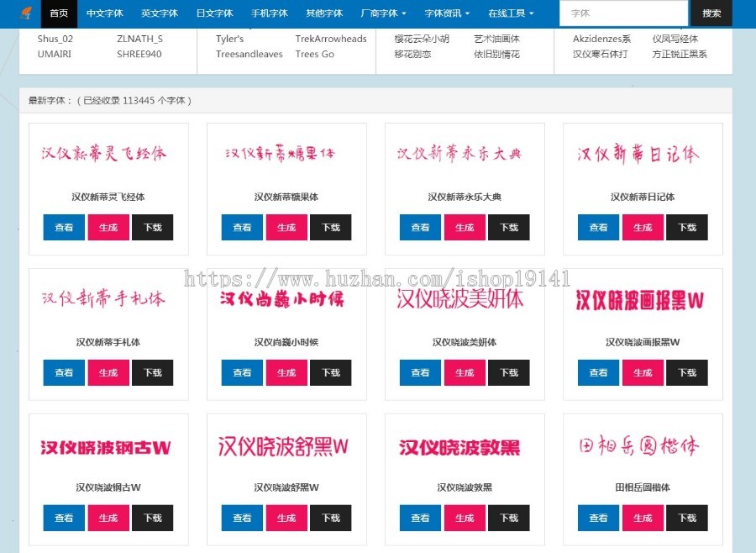The height and width of the screenshot is (553, 756).
Task: Open the 依旧别情花 font link
Action: point(496,54)
